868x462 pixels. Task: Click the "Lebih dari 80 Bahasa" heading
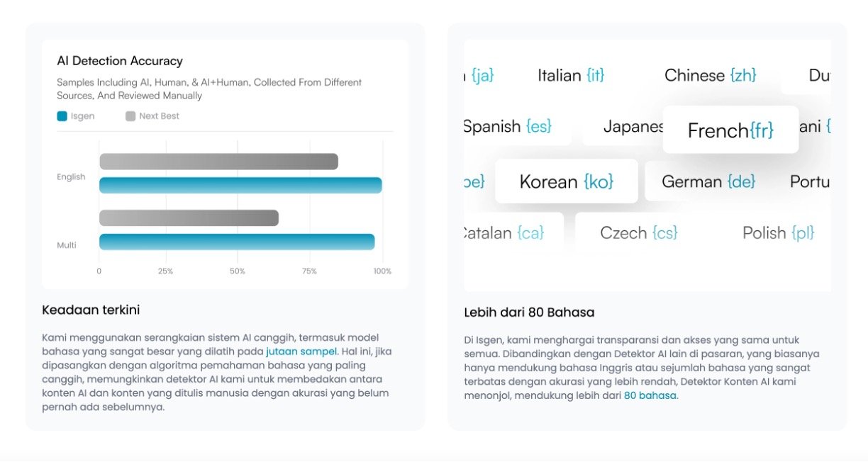pos(529,312)
